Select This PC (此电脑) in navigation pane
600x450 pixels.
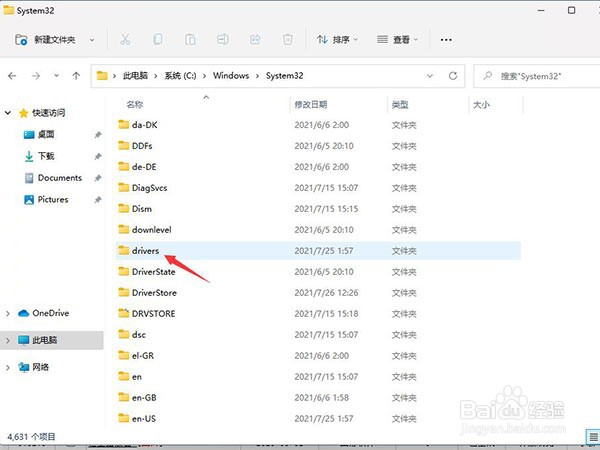pos(38,340)
